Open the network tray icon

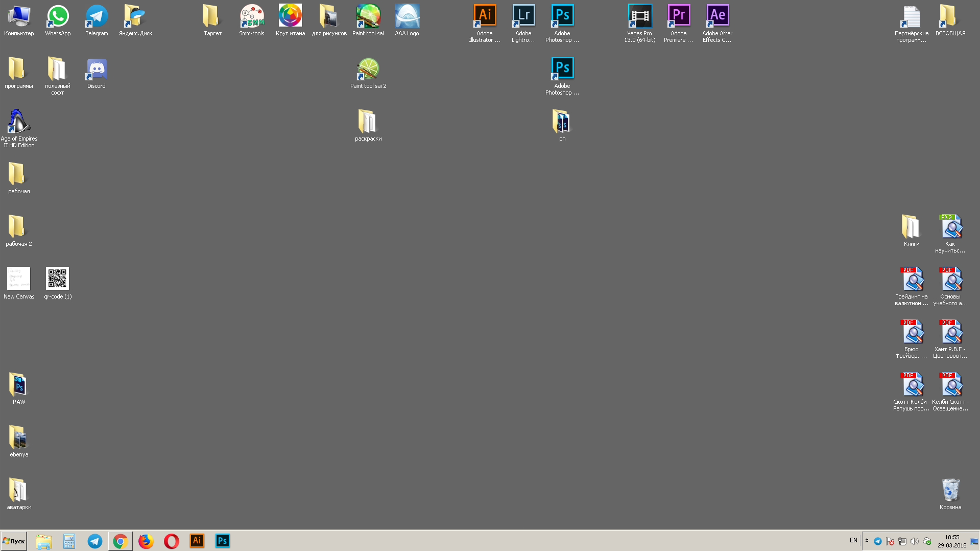902,541
